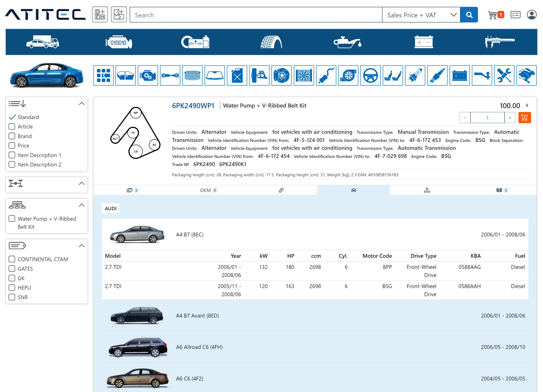The height and width of the screenshot is (392, 543).
Task: Open the air filter group
Action: 192,75
